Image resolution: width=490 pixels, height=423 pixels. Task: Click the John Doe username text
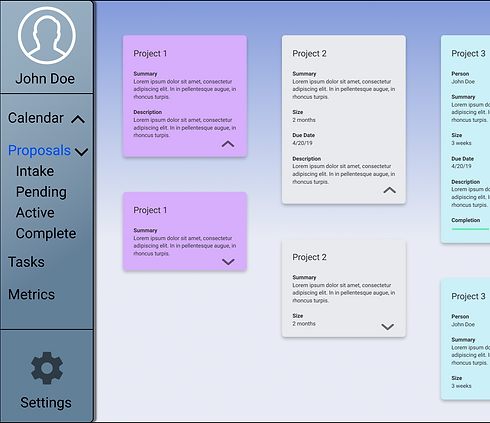[x=45, y=79]
